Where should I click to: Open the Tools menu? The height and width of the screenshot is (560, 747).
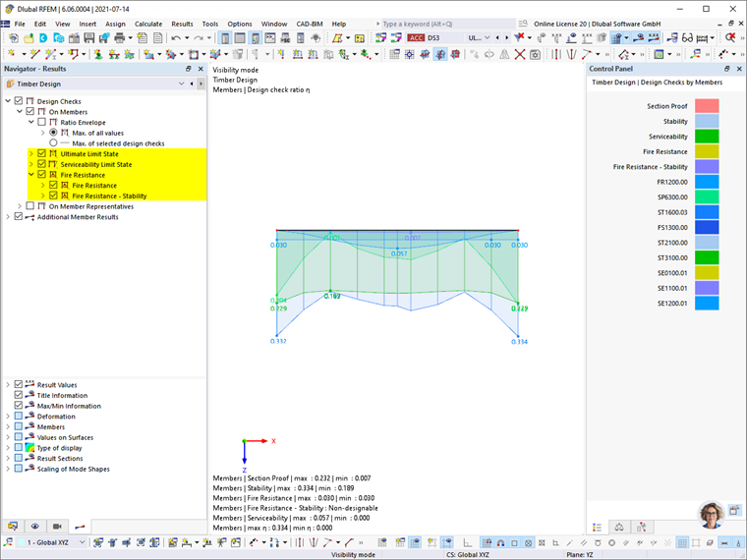(x=210, y=24)
